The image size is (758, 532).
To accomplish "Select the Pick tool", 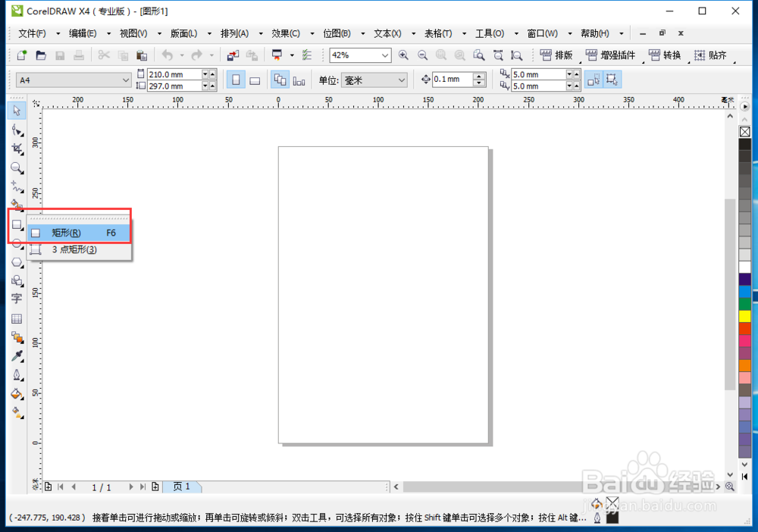I will coord(17,110).
